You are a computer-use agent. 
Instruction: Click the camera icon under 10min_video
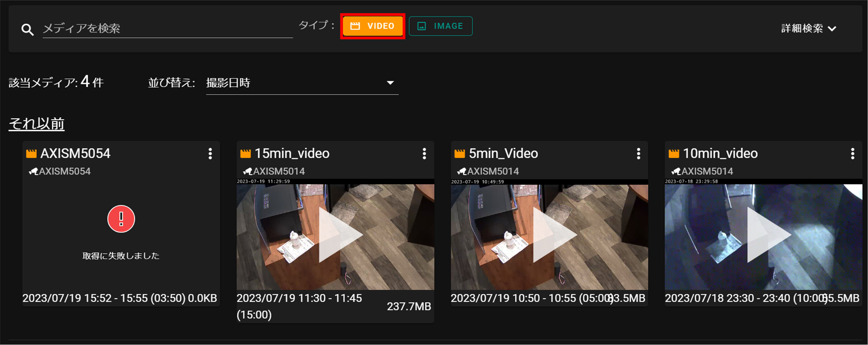[x=676, y=171]
